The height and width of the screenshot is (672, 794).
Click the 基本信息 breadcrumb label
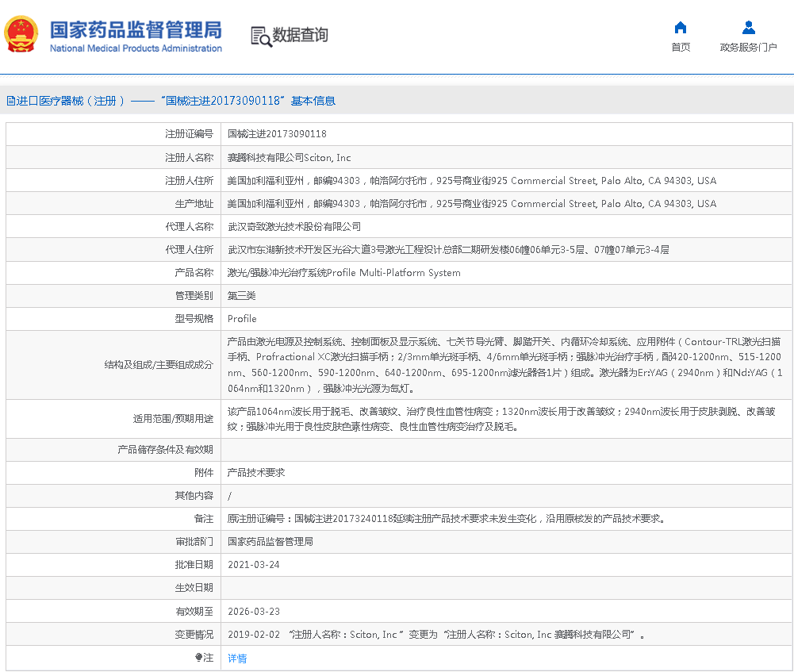313,101
